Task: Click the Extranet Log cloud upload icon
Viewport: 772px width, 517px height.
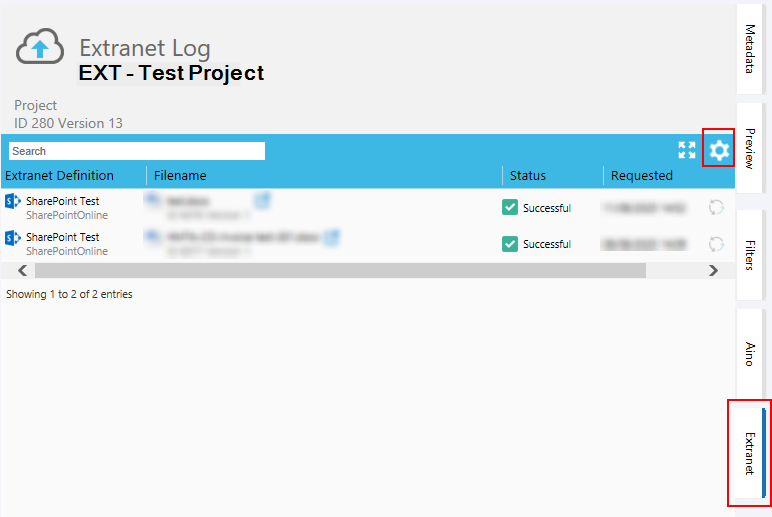Action: tap(41, 48)
